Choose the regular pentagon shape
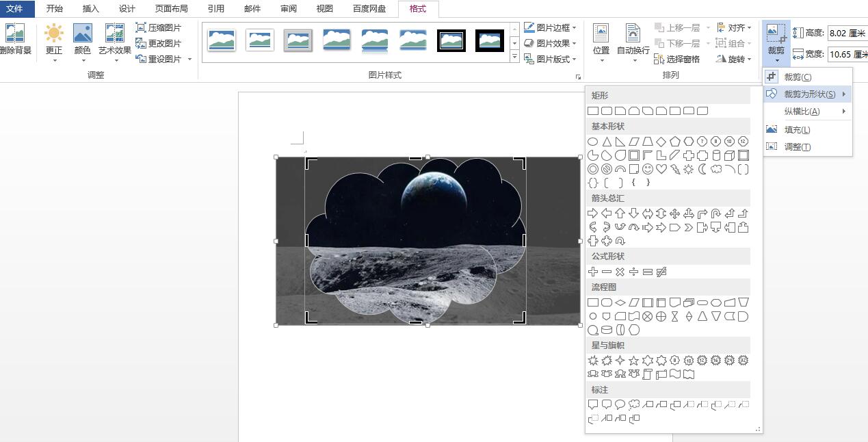This screenshot has width=868, height=442. (x=675, y=142)
